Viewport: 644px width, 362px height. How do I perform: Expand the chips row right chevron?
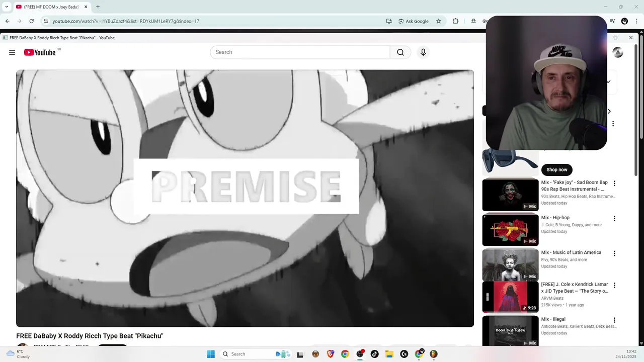tap(609, 111)
